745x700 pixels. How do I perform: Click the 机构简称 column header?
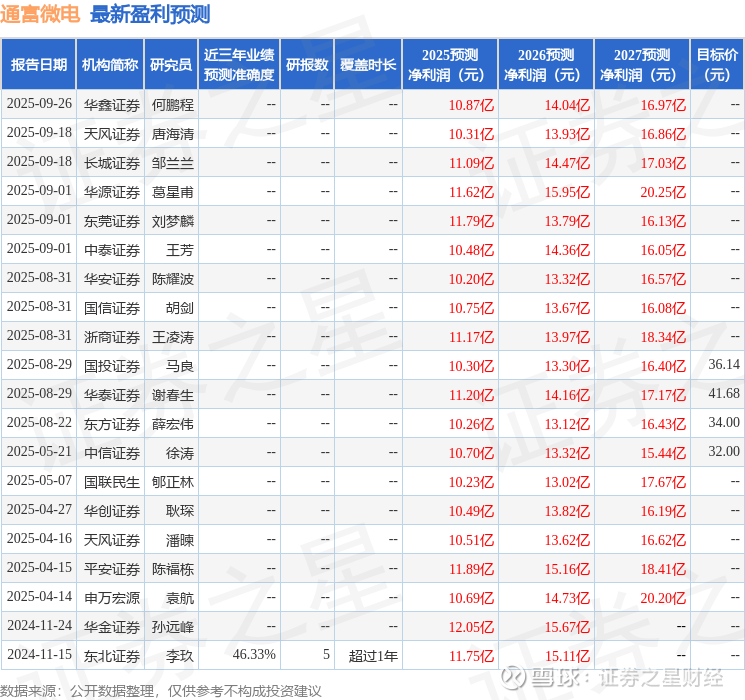point(110,65)
